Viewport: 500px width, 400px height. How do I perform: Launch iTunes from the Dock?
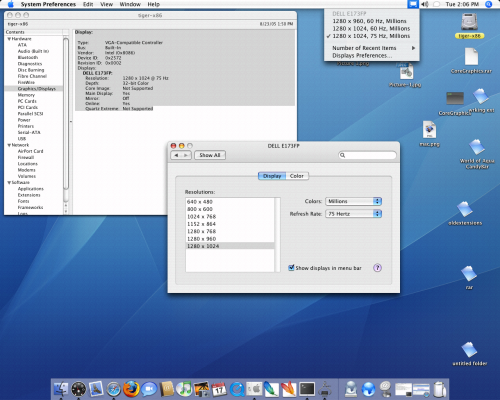pyautogui.click(x=184, y=389)
